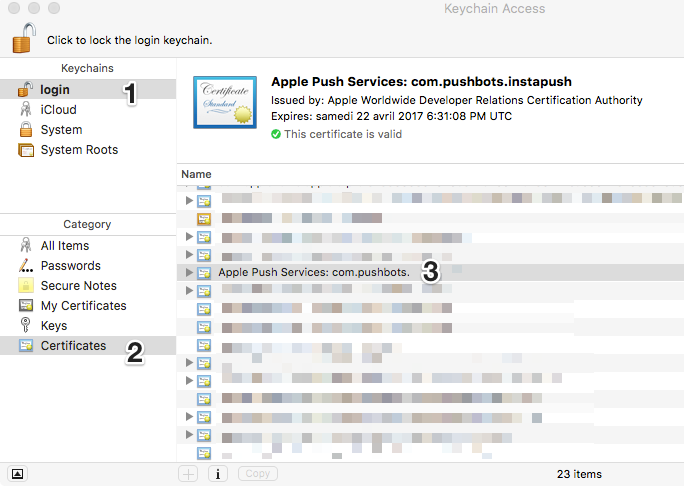Click the unlocked padlock icon beside login
The width and height of the screenshot is (684, 486).
click(x=25, y=89)
